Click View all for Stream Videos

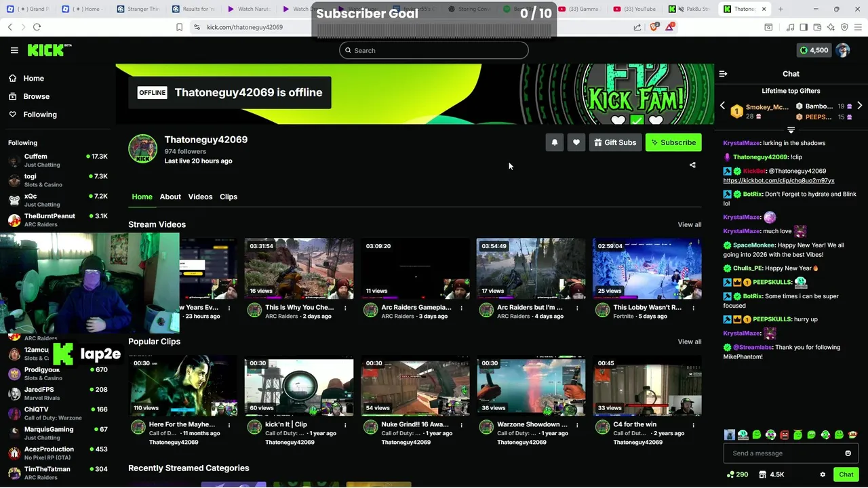pos(690,224)
